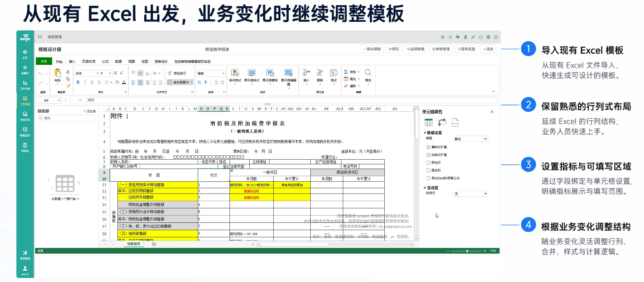Click the tag icon in top bar

click(x=458, y=37)
